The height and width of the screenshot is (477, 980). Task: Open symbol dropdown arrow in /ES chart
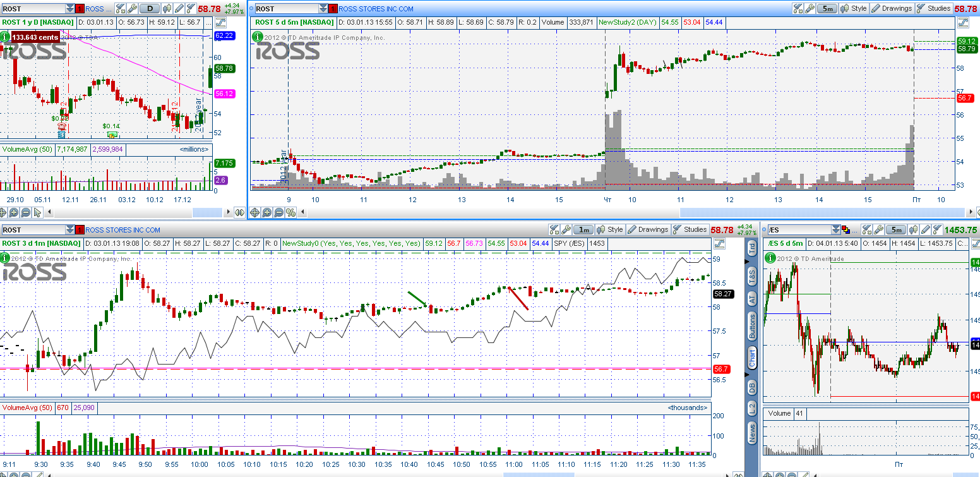point(835,230)
